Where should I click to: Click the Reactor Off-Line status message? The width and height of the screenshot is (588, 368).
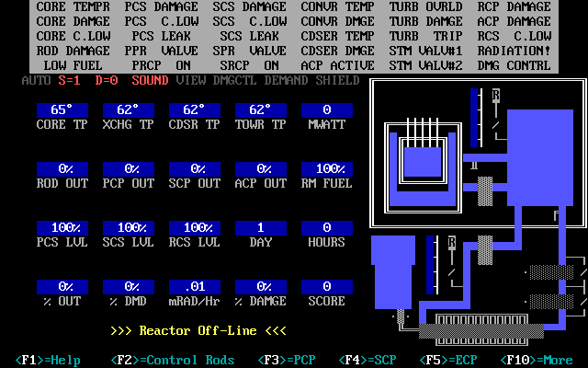tap(198, 331)
